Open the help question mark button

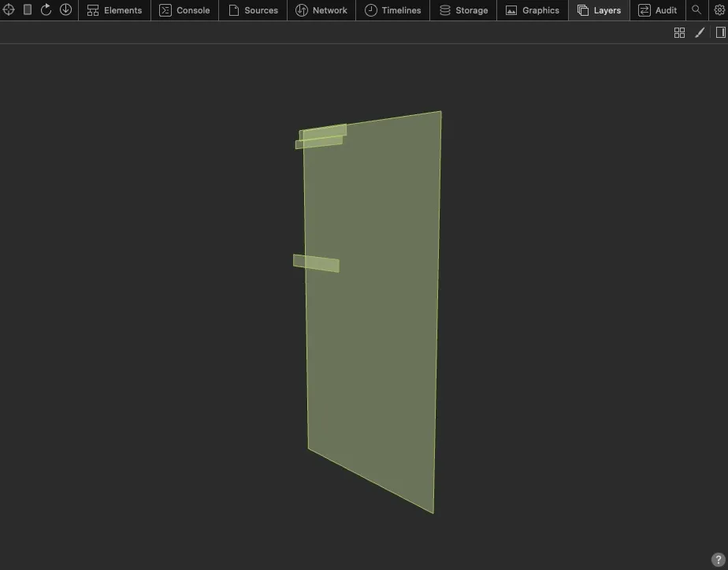point(718,559)
